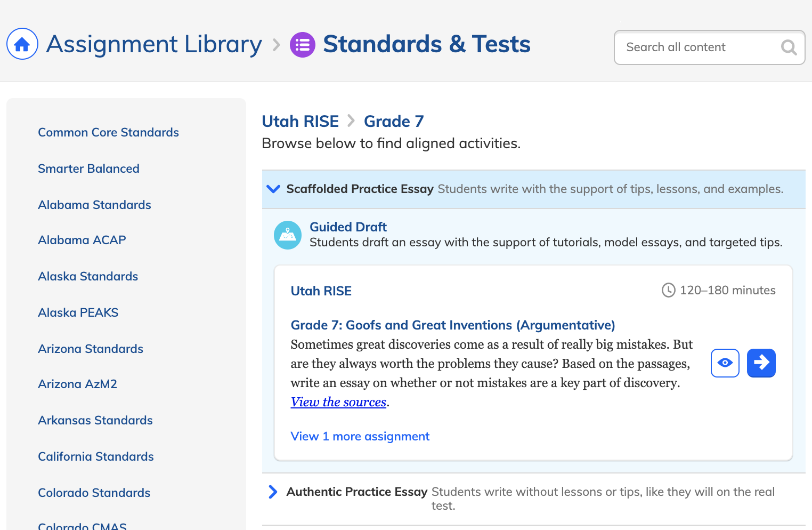Click 'Browse below to find aligned activities.' text
Screen dimensions: 812x530
tap(392, 143)
